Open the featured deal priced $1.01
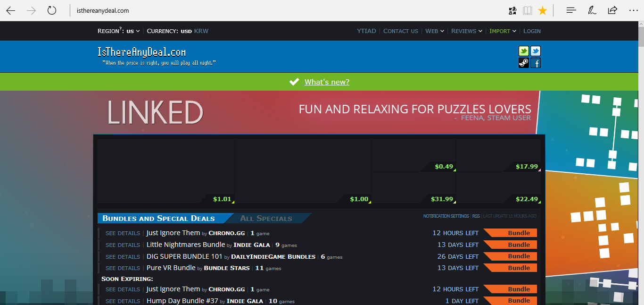This screenshot has height=305, width=644. click(166, 171)
